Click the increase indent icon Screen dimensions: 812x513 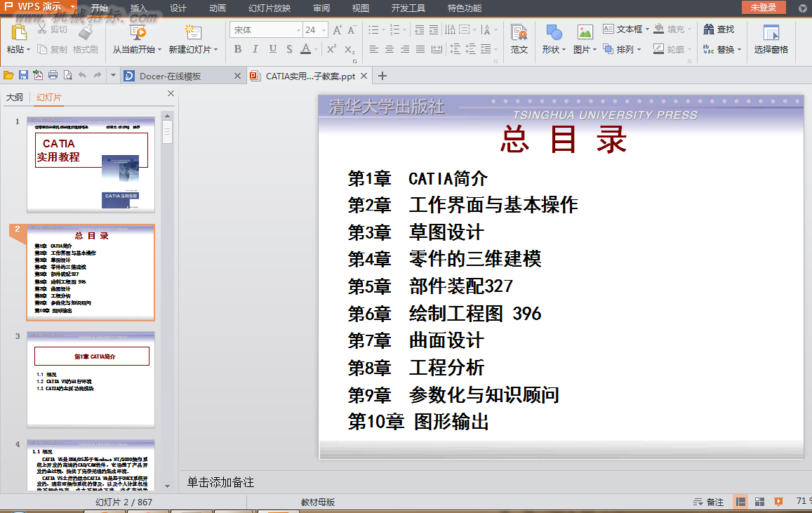coord(434,30)
